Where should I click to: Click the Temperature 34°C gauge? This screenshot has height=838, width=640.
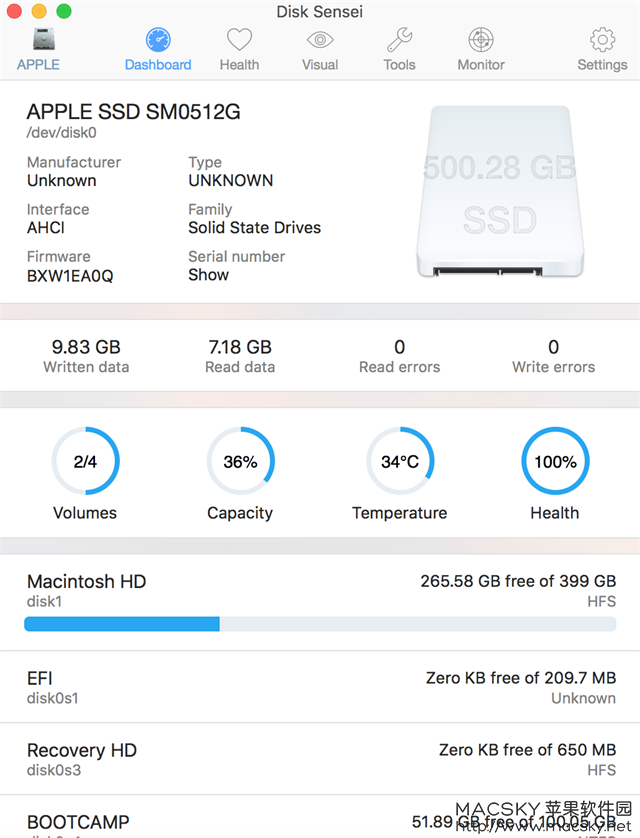[x=400, y=461]
